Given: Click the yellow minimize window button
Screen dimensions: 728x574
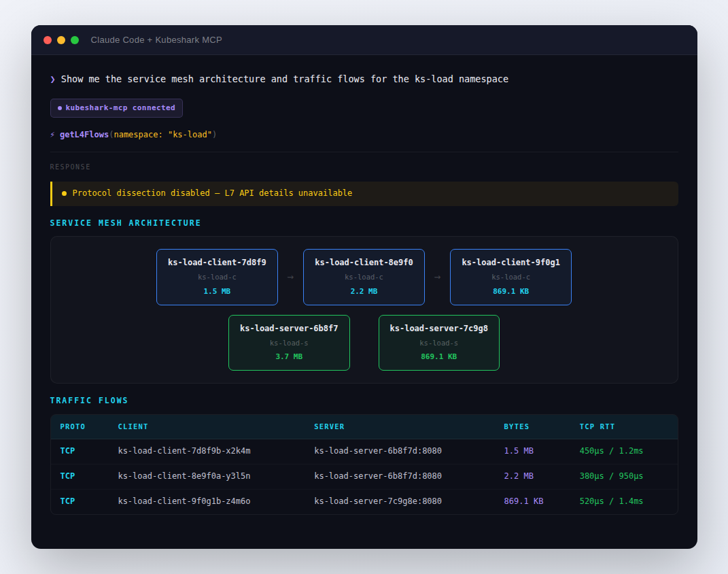Looking at the screenshot, I should [60, 40].
